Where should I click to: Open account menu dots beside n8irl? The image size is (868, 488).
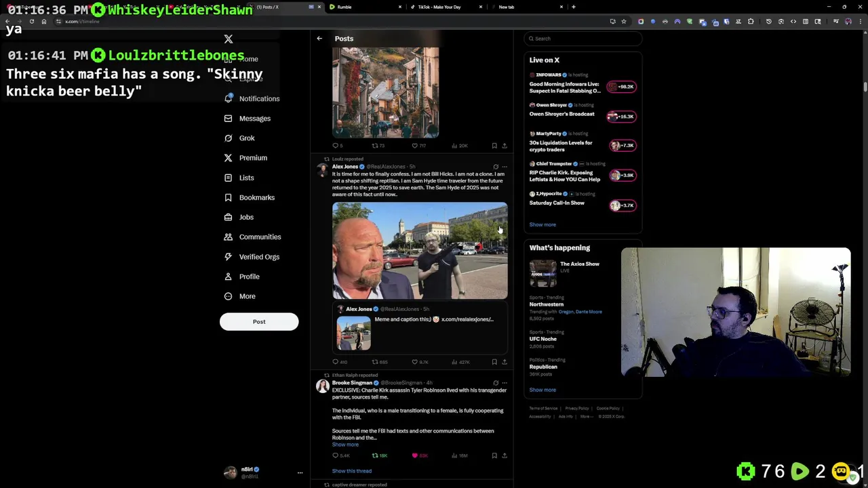[300, 473]
